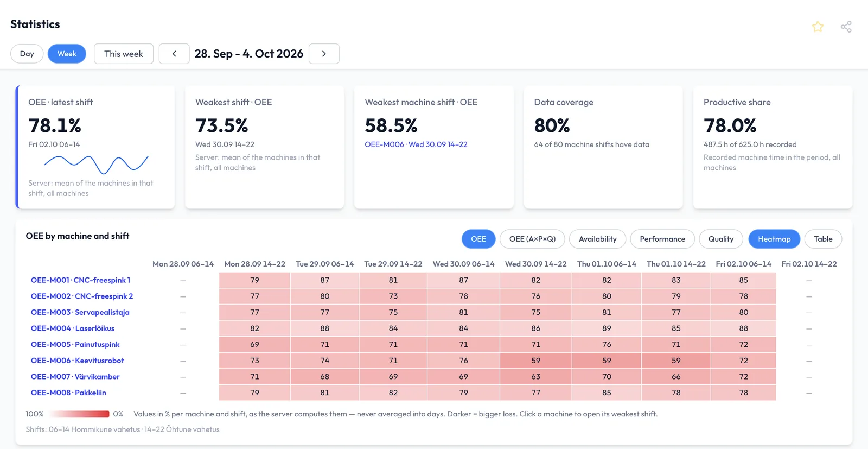Advance to the next week arrow

[x=324, y=54]
